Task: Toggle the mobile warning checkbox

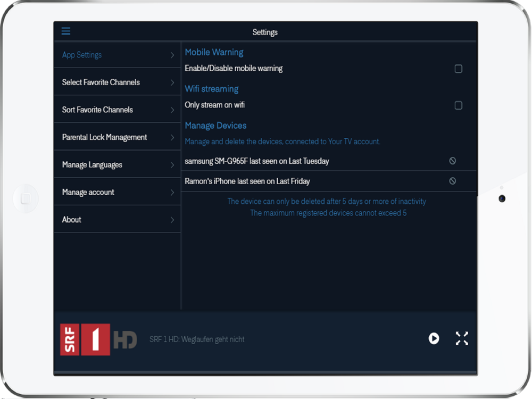Action: coord(459,69)
